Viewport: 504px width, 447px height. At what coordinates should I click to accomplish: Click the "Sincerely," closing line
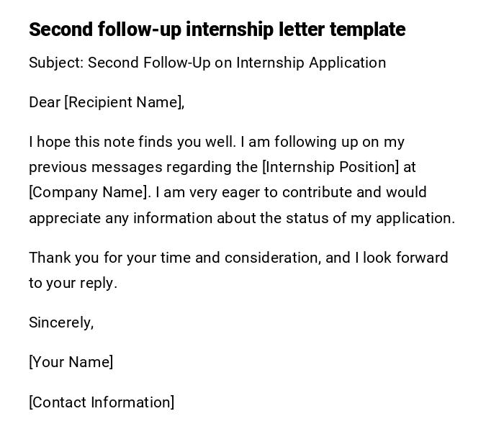pos(61,322)
